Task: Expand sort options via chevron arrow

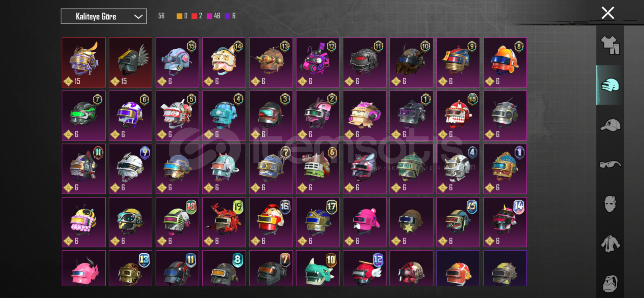Action: pos(138,17)
